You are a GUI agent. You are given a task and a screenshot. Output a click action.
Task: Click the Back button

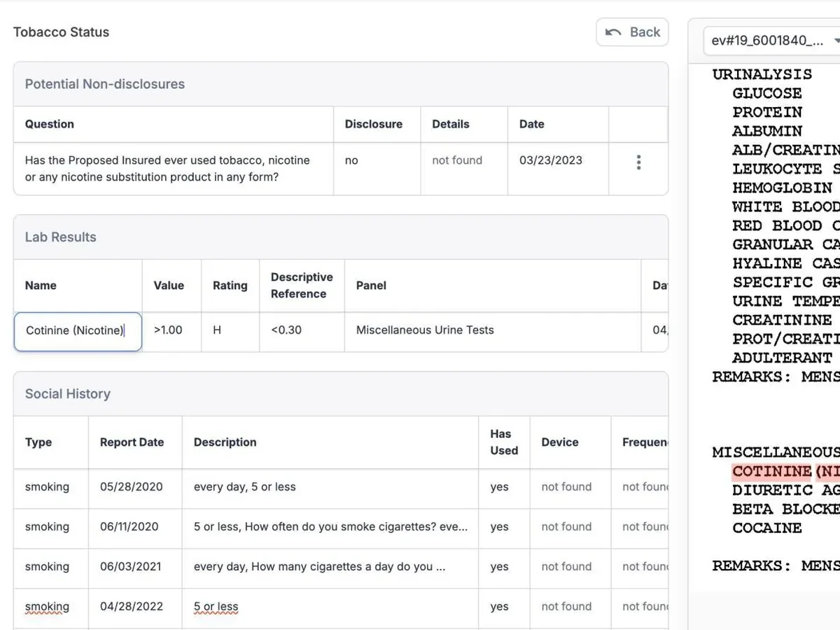pos(633,32)
